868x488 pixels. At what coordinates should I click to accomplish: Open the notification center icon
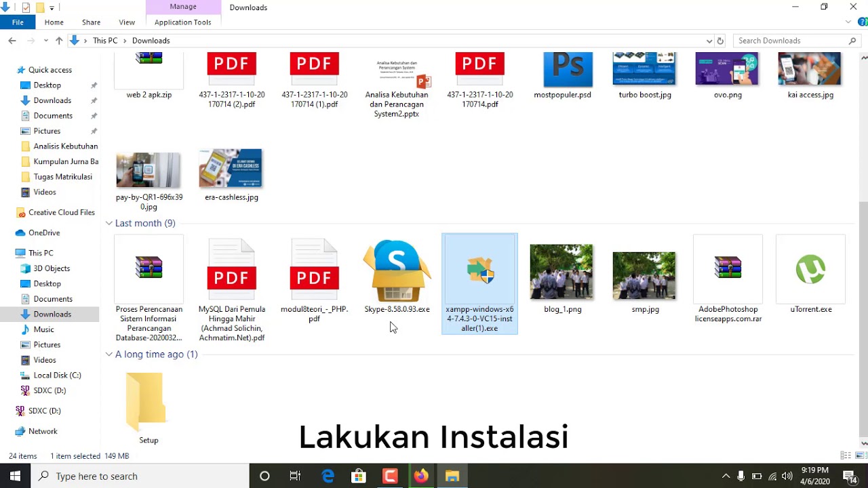pyautogui.click(x=849, y=476)
